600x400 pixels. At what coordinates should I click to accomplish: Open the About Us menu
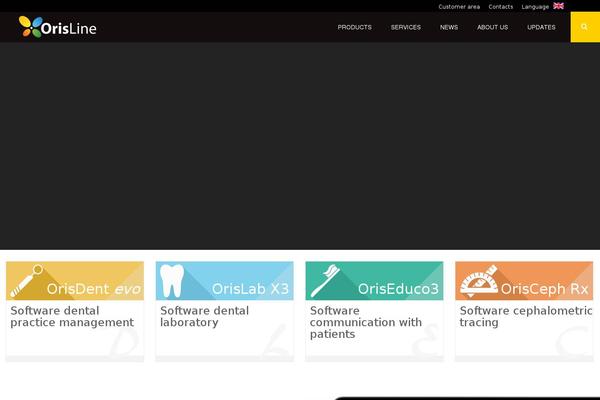tap(492, 27)
